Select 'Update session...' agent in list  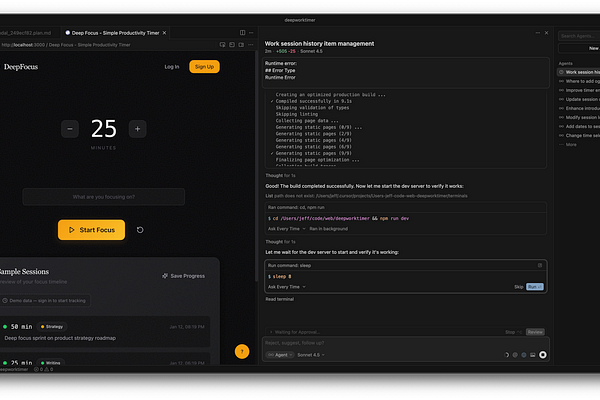pyautogui.click(x=579, y=99)
